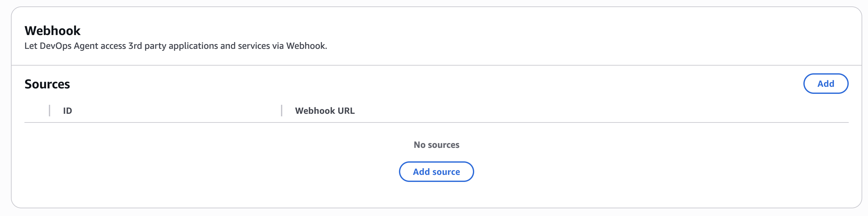
Task: Click the separator line above Sources heading
Action: tap(436, 65)
